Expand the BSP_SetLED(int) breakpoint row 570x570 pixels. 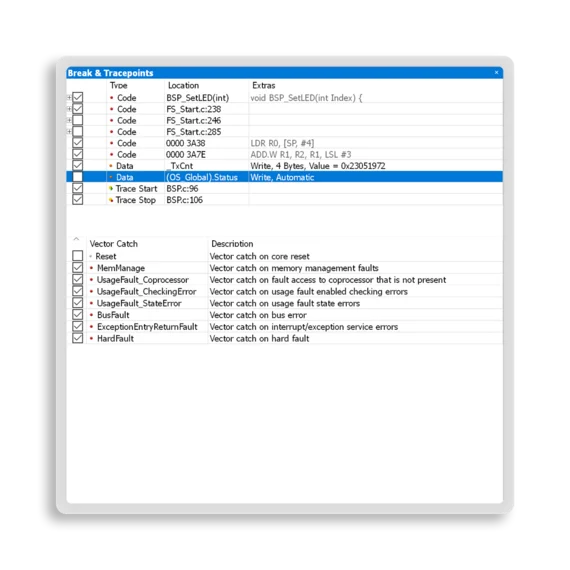tap(69, 97)
